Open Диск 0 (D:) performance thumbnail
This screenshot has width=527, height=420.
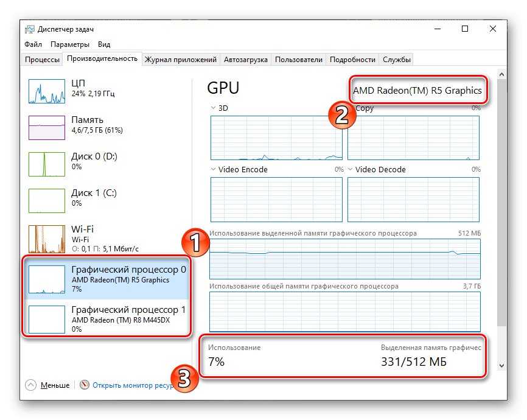[46, 164]
